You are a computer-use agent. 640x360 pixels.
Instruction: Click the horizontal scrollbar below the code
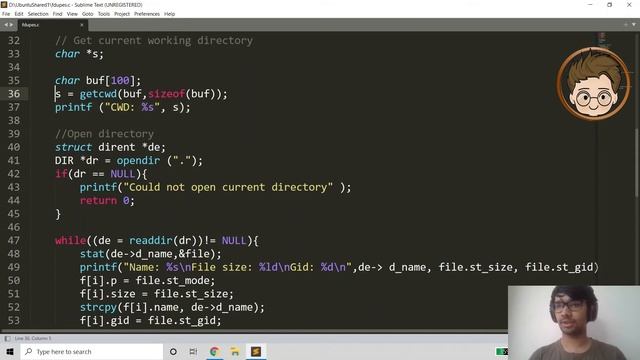(x=253, y=331)
